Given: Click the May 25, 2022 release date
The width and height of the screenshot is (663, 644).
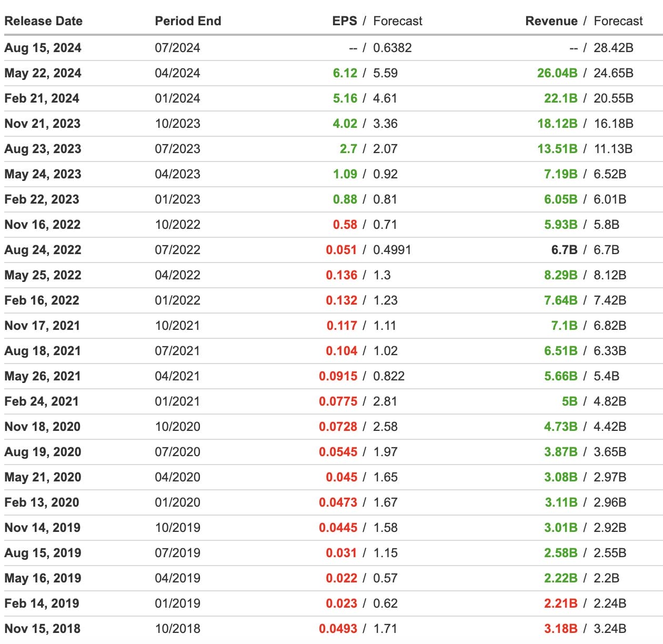Looking at the screenshot, I should (43, 275).
